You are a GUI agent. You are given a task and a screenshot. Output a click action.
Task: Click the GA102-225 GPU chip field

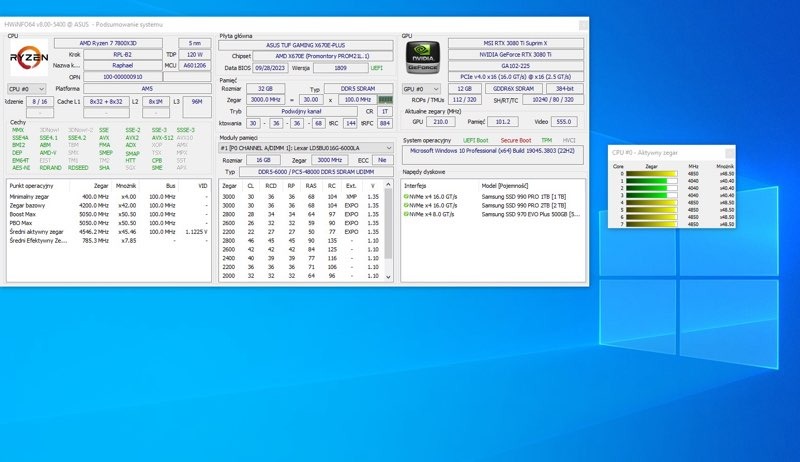515,66
